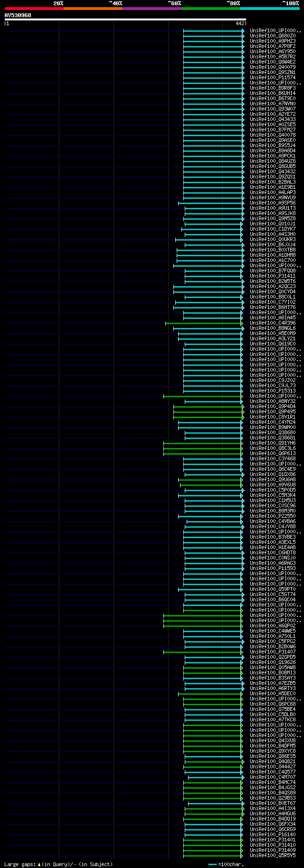Open hit UniRef100_A9PHZ3
The width and height of the screenshot is (304, 868).
pyautogui.click(x=273, y=41)
